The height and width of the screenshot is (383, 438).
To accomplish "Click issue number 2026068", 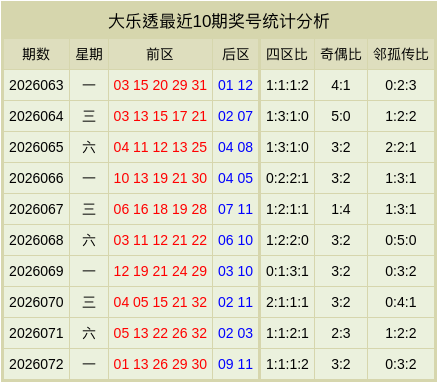I will 36,240.
